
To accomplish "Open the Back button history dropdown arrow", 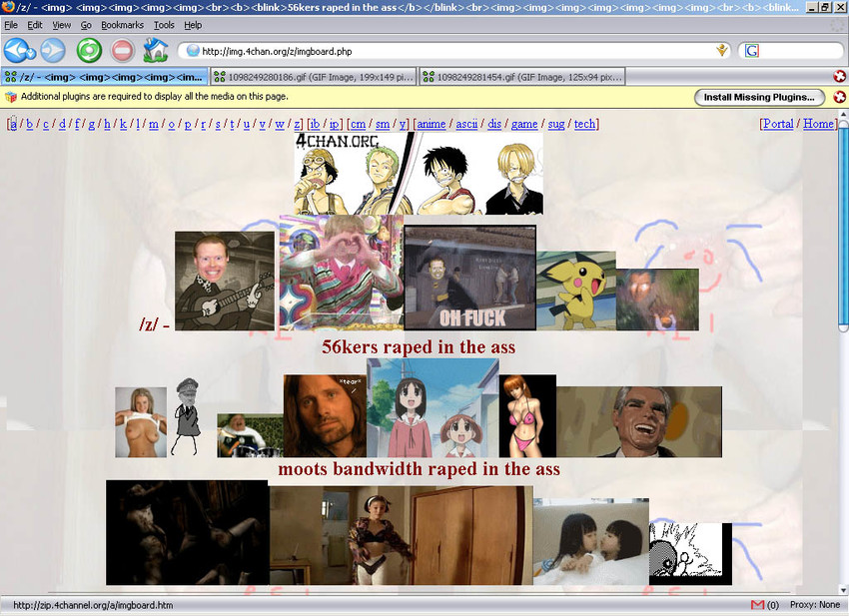I will click(x=31, y=54).
